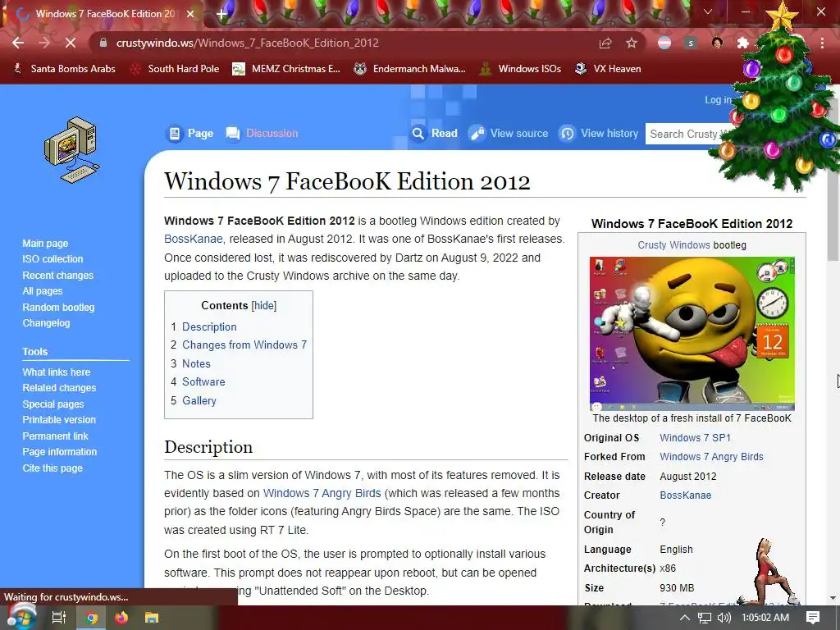Switch to the Page tab
840x630 pixels.
click(x=190, y=134)
